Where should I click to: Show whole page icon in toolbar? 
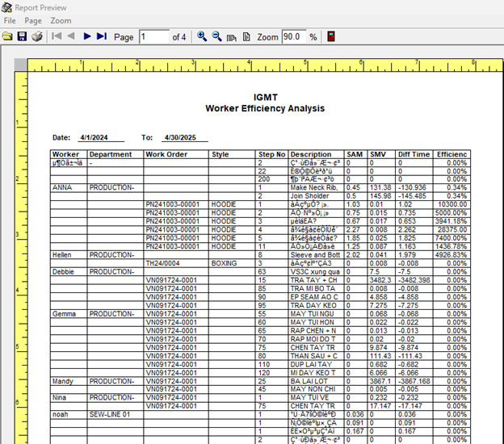(246, 36)
